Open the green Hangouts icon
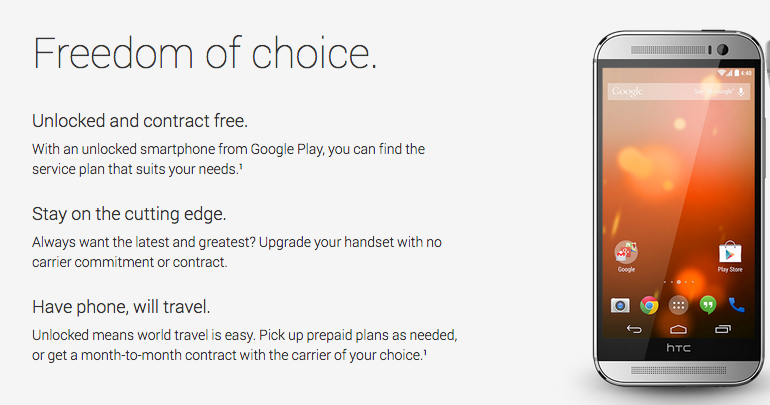This screenshot has height=405, width=770. (x=708, y=305)
